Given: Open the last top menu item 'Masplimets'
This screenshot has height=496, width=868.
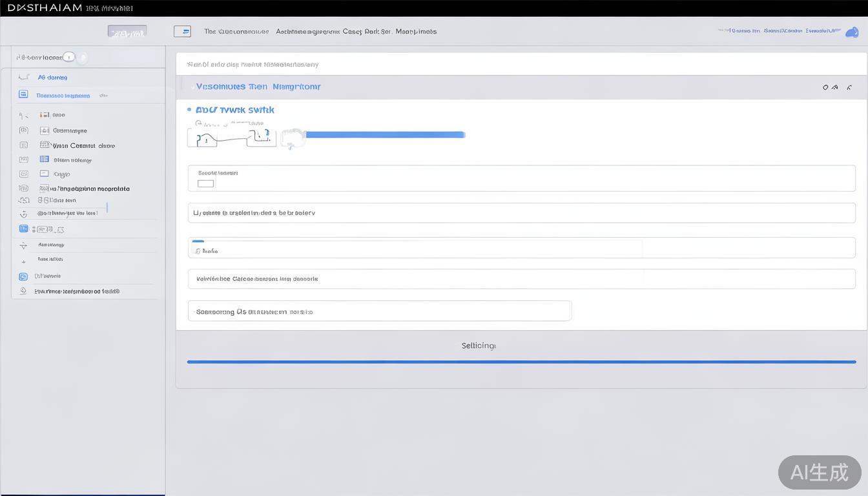Looking at the screenshot, I should (x=416, y=31).
